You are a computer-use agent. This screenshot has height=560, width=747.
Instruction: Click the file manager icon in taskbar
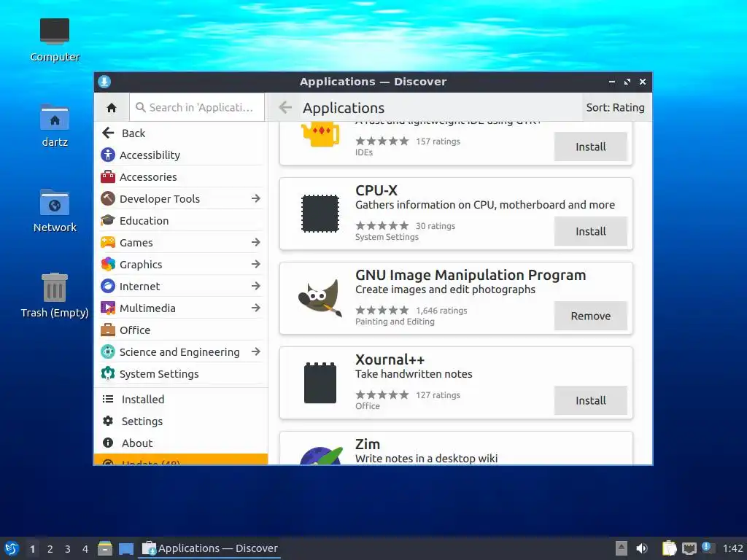(105, 548)
